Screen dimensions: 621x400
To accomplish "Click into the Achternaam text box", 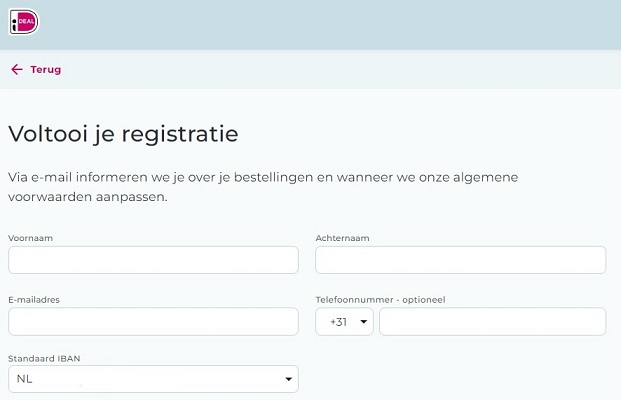I will [460, 260].
